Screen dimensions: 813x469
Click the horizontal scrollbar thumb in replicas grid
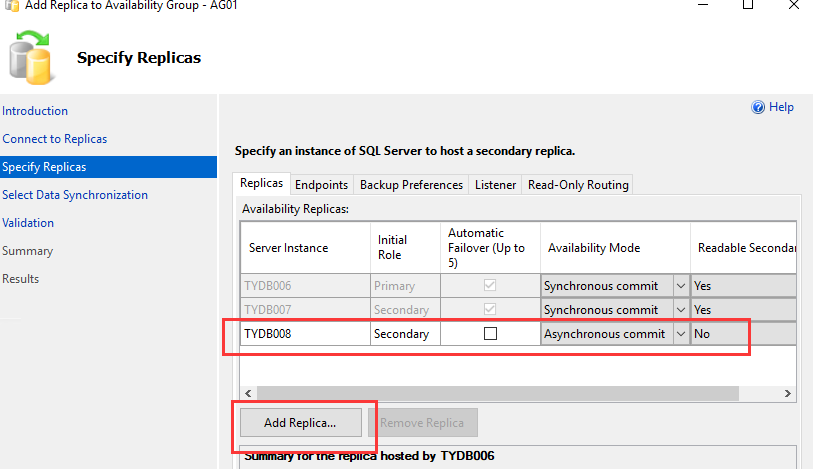(x=497, y=394)
